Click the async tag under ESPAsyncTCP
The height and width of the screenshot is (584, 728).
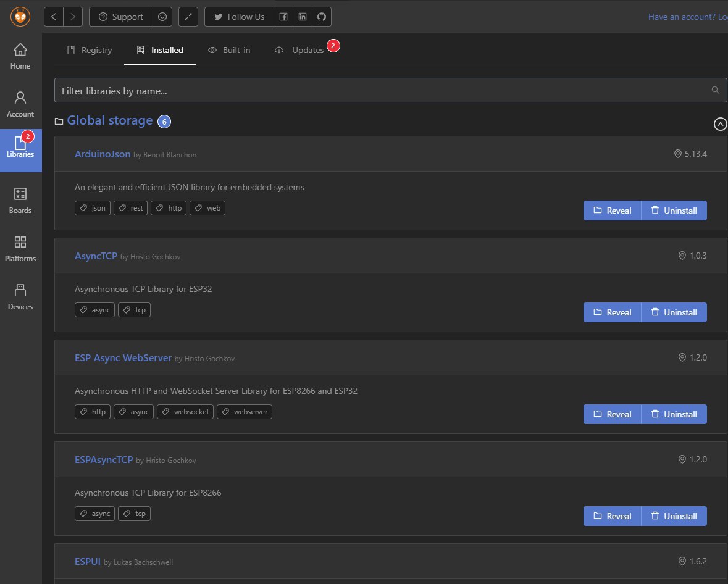pos(94,514)
